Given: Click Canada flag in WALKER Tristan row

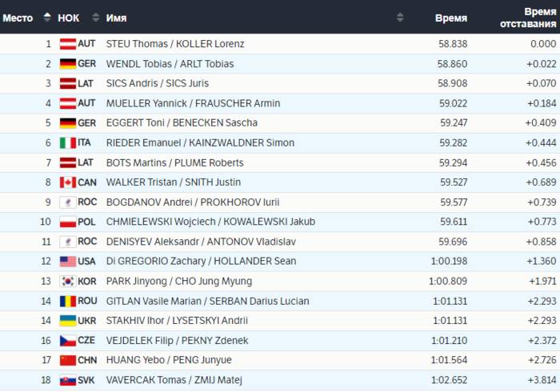Looking at the screenshot, I should pos(68,182).
